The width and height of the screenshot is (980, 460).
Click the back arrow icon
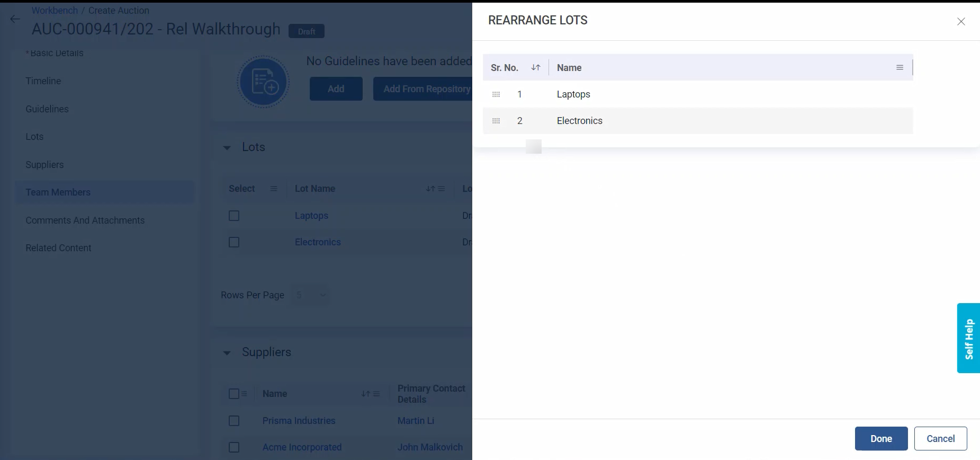pyautogui.click(x=15, y=19)
